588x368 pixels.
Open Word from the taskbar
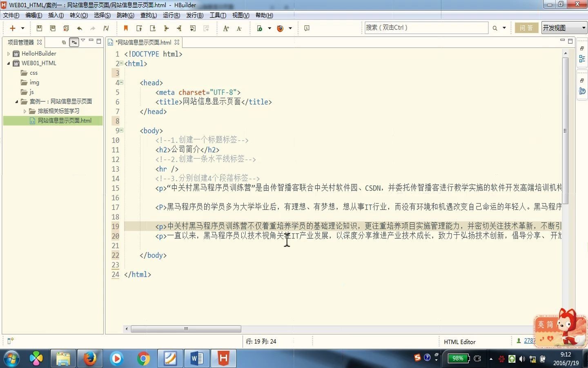pos(196,359)
